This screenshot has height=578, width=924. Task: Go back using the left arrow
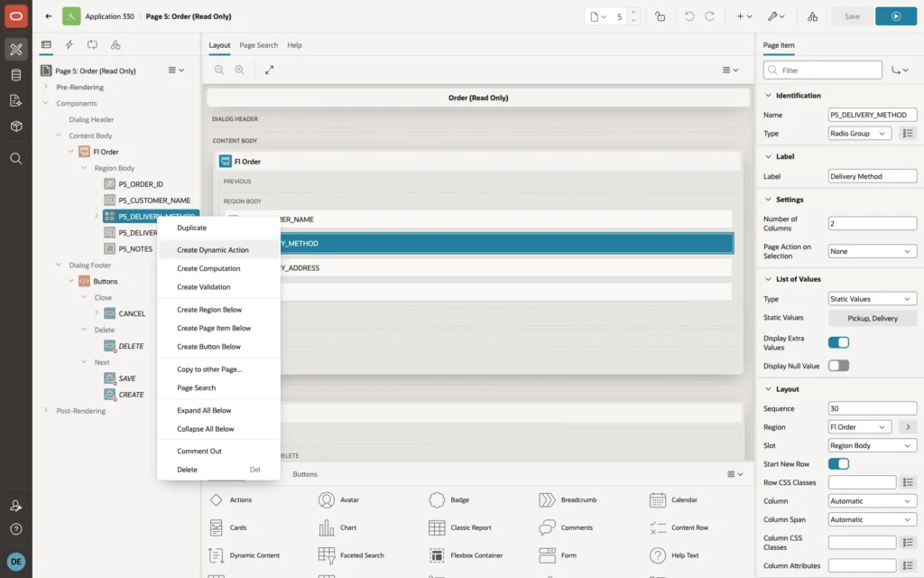[x=49, y=16]
